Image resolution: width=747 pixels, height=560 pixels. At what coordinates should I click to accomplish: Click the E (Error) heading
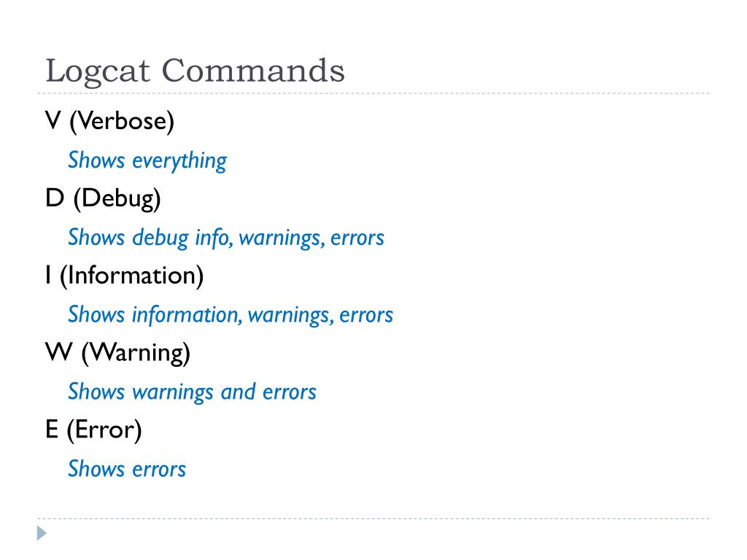93,430
